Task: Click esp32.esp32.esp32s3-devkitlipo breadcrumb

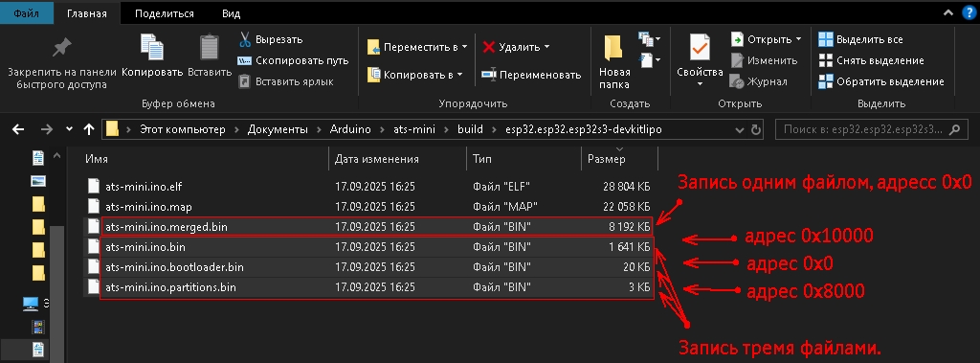Action: click(x=584, y=129)
